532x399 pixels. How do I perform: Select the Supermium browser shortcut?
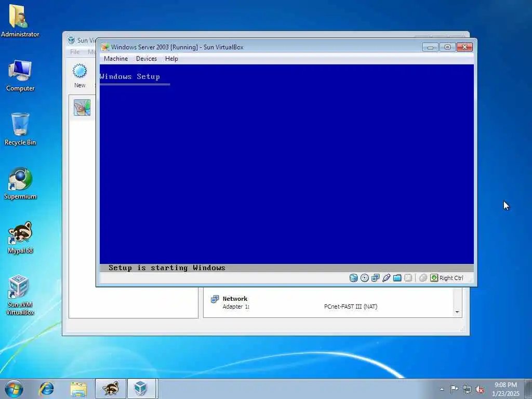tap(20, 183)
